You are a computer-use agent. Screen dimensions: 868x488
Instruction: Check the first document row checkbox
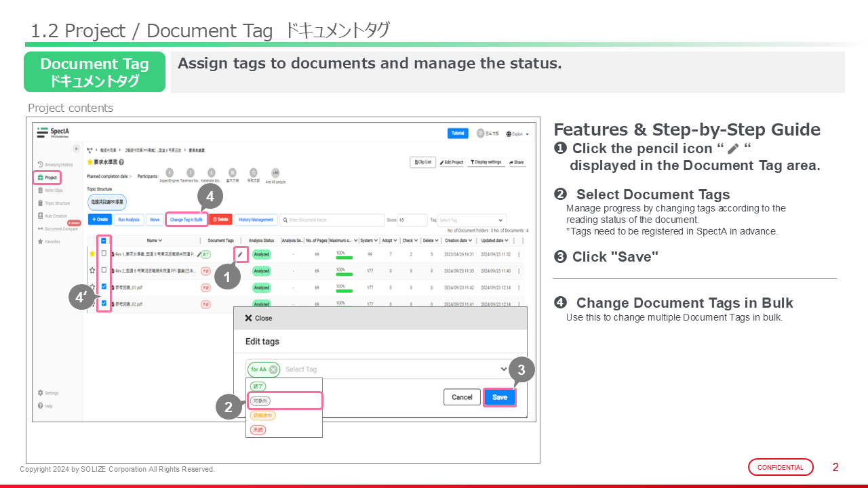point(104,253)
